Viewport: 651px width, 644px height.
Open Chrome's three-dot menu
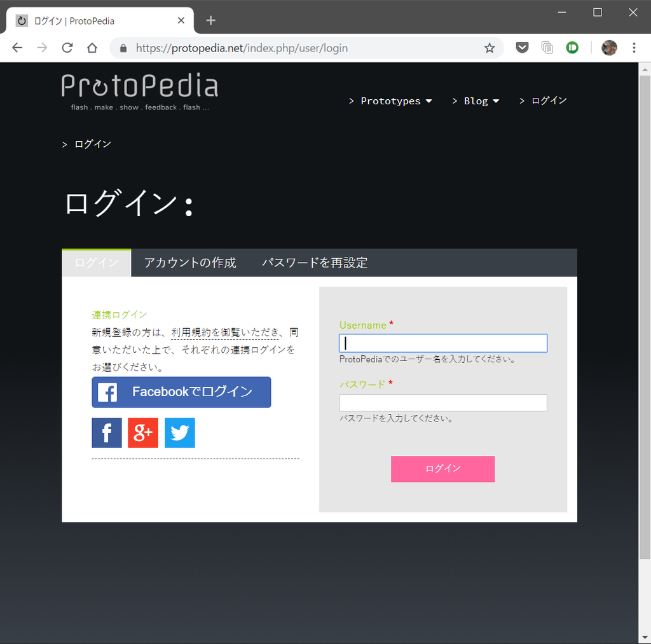tap(633, 48)
